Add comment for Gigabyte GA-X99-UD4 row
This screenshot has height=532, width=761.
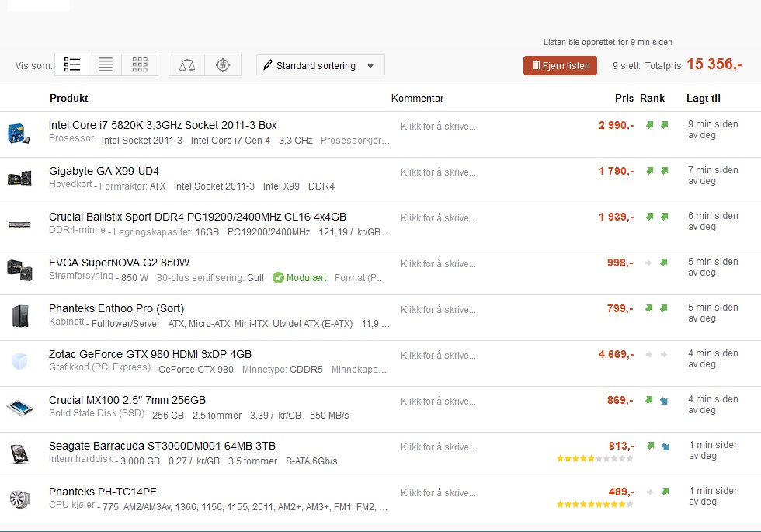coord(438,172)
